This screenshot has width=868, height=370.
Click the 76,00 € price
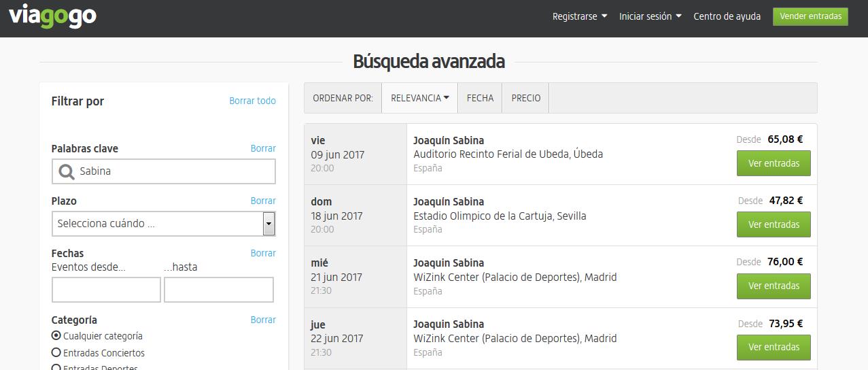click(785, 262)
